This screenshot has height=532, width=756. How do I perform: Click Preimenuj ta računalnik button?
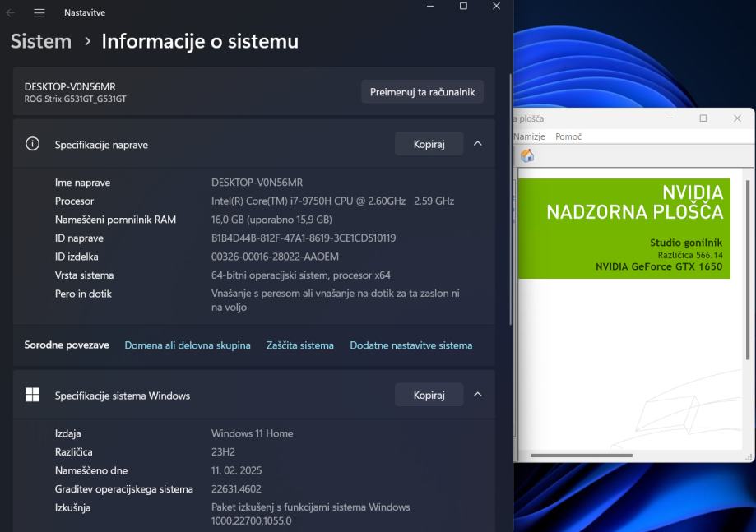(422, 91)
